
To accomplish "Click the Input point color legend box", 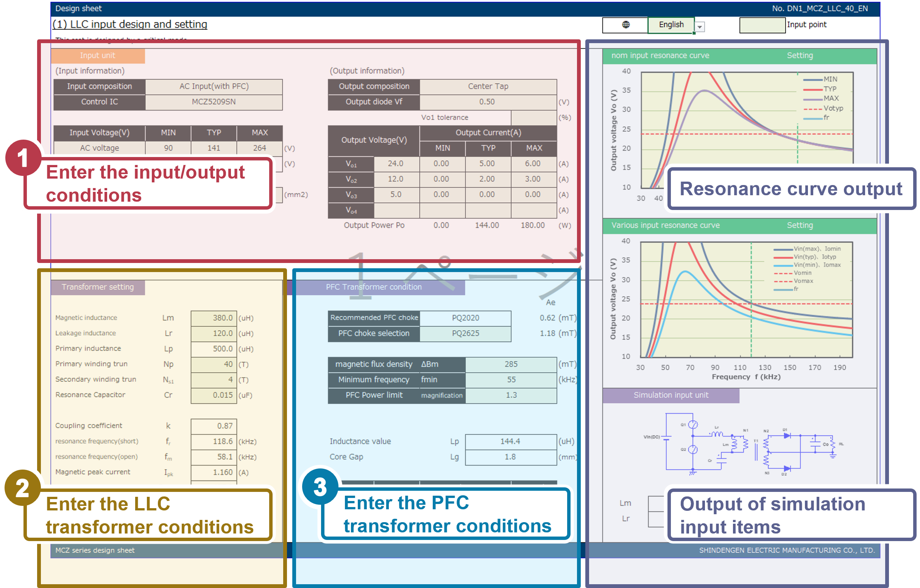I will click(x=762, y=25).
